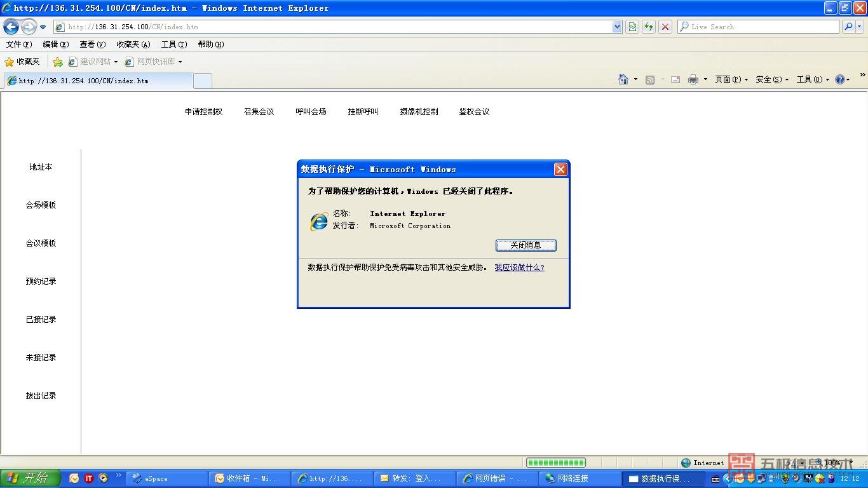Expand the Print options dropdown arrow

click(705, 79)
